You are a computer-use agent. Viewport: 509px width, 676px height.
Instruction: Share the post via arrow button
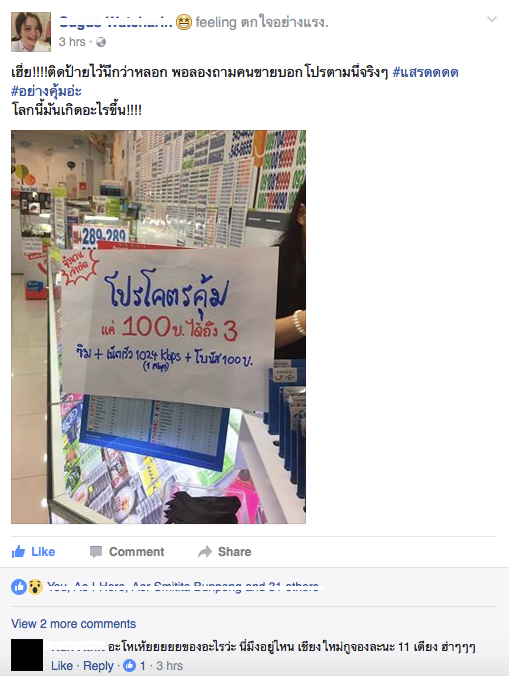pos(225,551)
